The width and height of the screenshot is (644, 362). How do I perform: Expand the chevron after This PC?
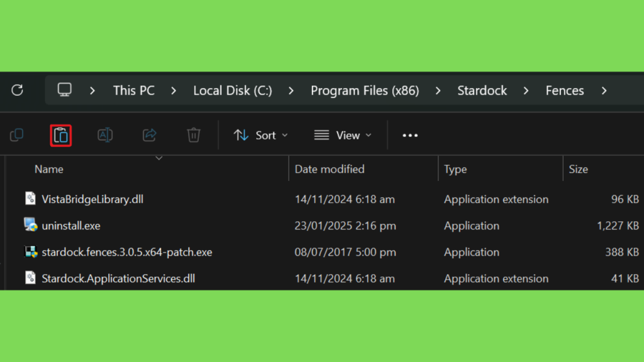pyautogui.click(x=174, y=90)
